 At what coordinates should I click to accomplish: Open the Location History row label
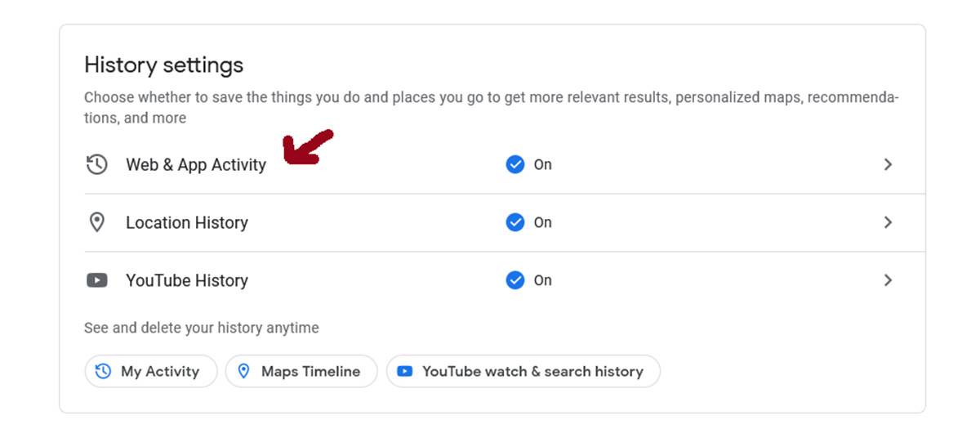coord(186,222)
